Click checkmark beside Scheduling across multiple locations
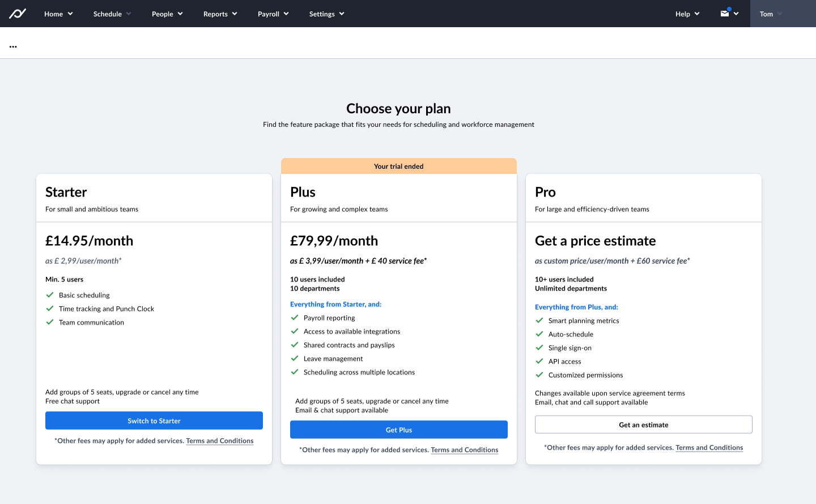 295,372
